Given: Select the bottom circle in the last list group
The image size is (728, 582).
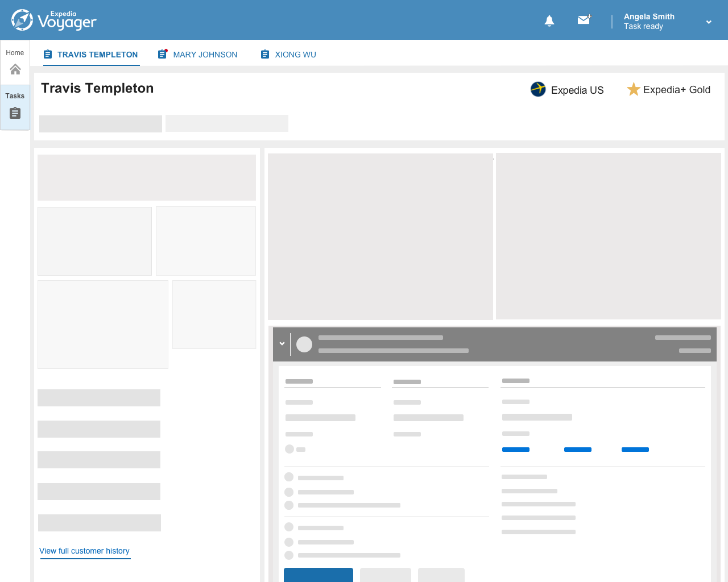Looking at the screenshot, I should point(289,555).
